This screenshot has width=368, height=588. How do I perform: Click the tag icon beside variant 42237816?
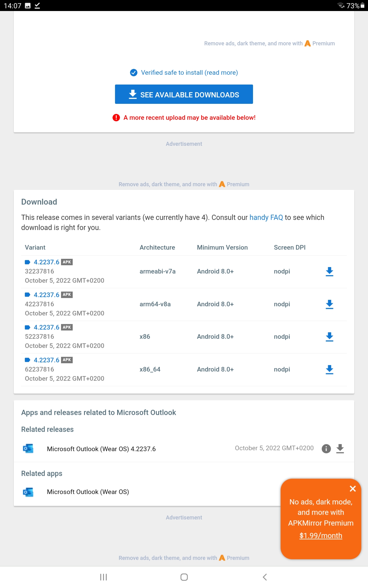28,295
